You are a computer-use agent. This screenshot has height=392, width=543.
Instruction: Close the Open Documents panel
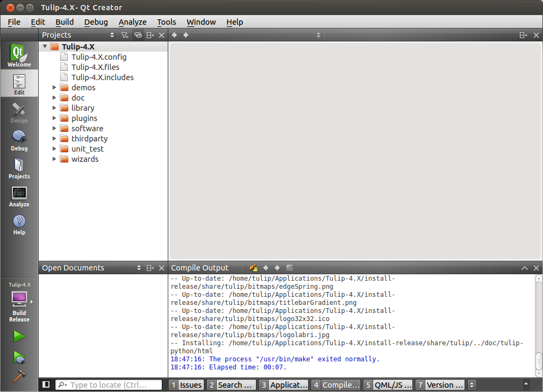(x=161, y=268)
